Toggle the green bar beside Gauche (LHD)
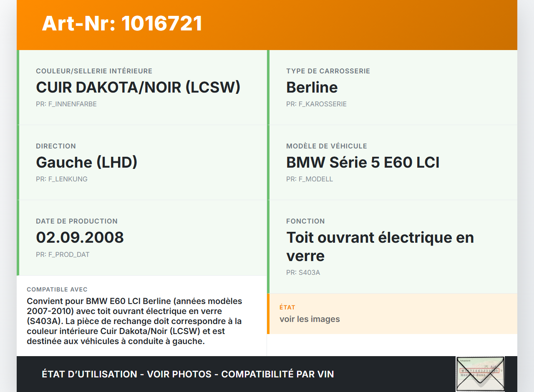Viewport: 534px width, 392px height. [18, 163]
